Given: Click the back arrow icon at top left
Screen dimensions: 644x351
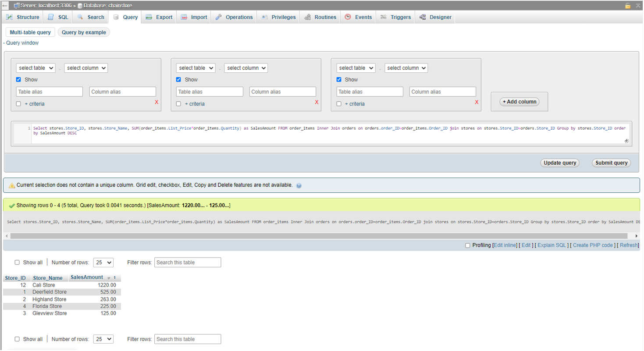Looking at the screenshot, I should 5,6.
